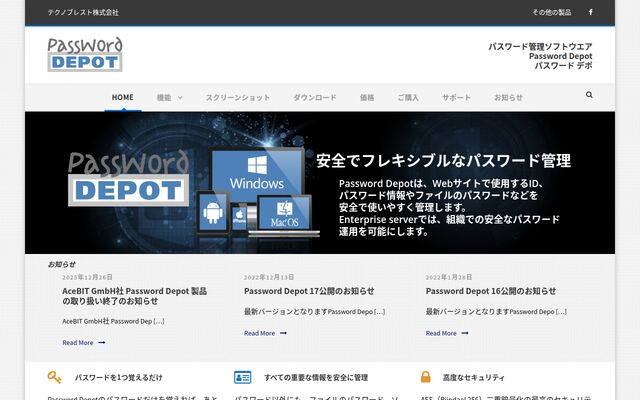
Task: Click excerpt AceBIT GmbH社 Password Dep […]
Action: tap(113, 321)
